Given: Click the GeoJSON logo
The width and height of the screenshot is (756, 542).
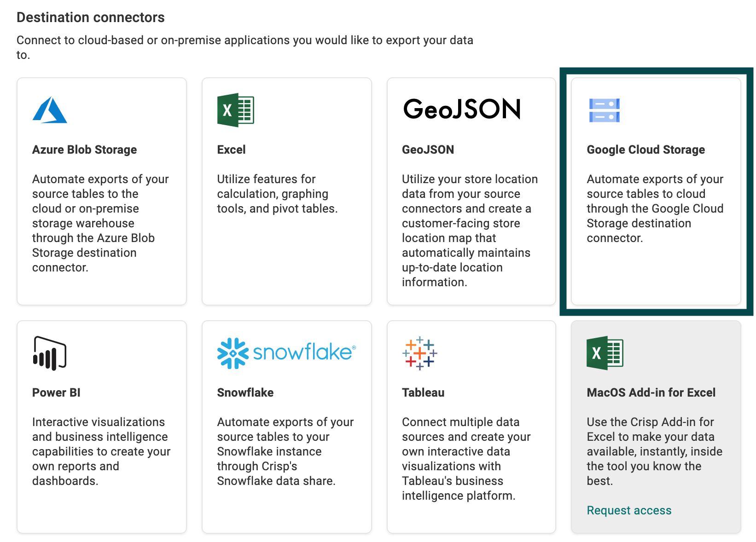Looking at the screenshot, I should 462,109.
